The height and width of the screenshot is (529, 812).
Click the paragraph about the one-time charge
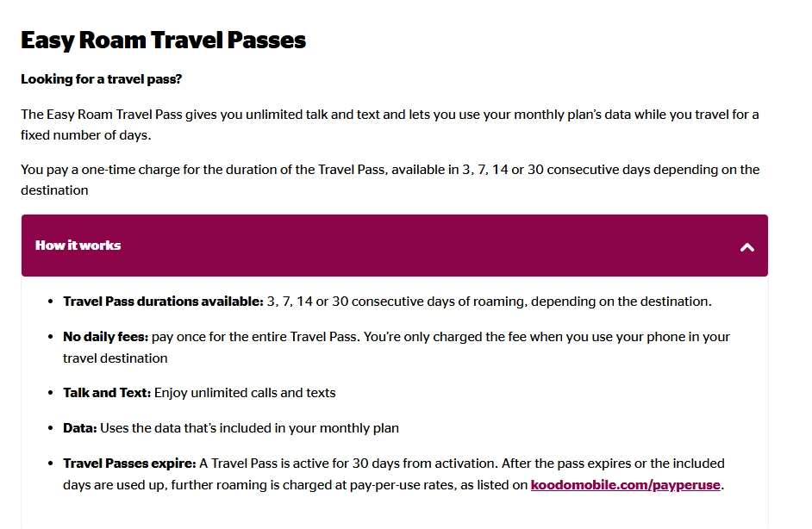click(x=390, y=179)
